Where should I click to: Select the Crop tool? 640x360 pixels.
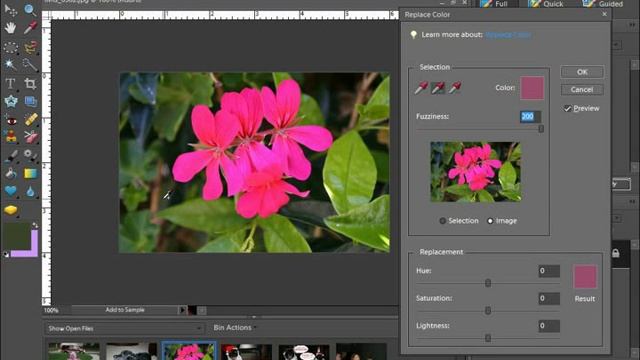[30, 84]
